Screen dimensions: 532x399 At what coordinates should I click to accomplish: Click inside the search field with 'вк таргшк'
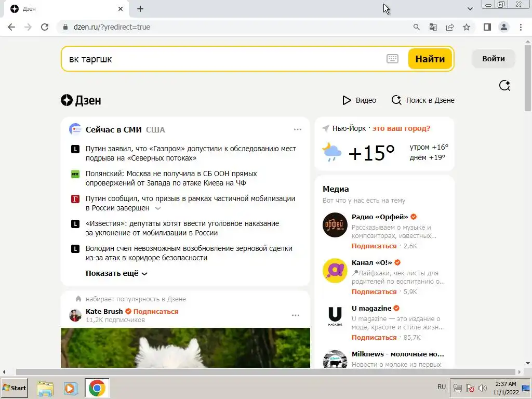224,59
